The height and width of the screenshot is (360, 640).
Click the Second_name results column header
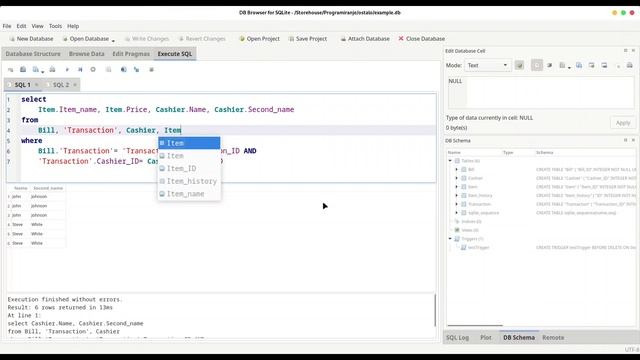pos(48,188)
